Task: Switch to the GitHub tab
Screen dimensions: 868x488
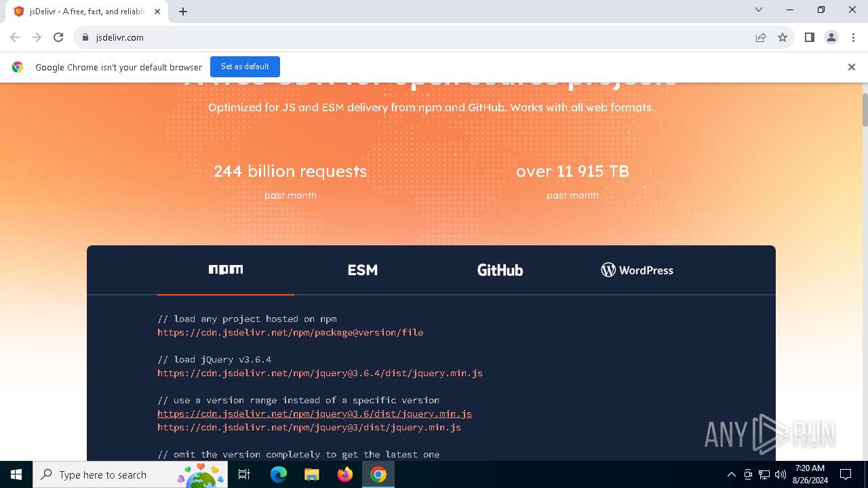Action: coord(500,270)
